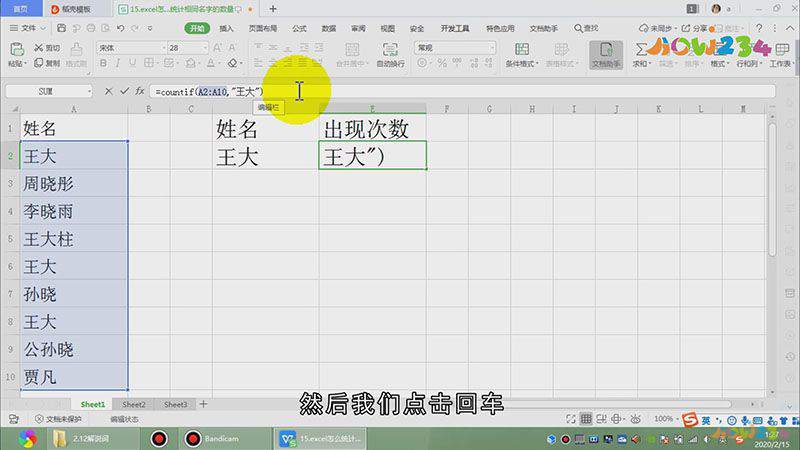Decrease font size with smaller A icon
The image size is (800, 450).
pos(232,47)
